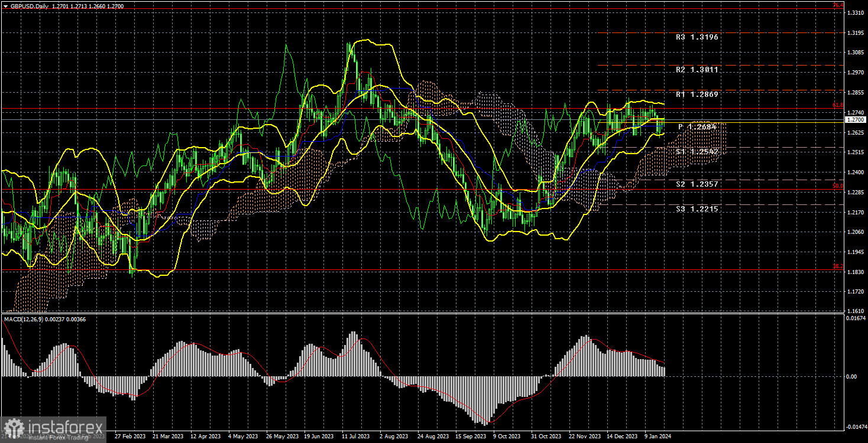Click the MACD scale value 0.00
The width and height of the screenshot is (868, 443).
(x=852, y=376)
